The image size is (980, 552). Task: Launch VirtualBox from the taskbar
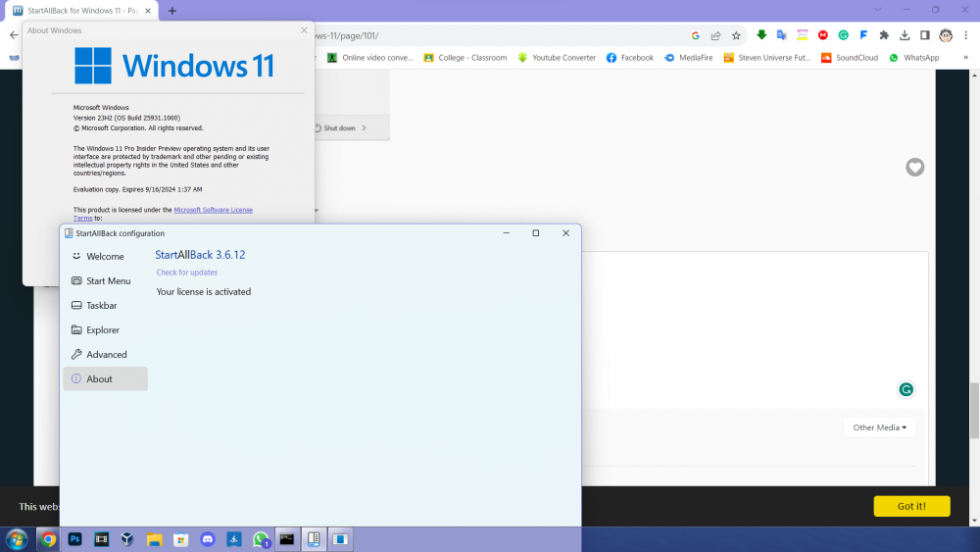(x=127, y=539)
